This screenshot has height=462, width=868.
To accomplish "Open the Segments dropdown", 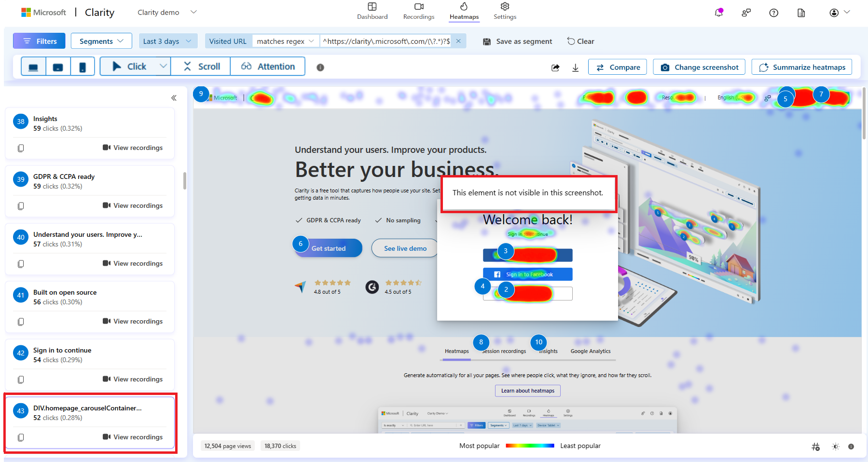I will [101, 41].
